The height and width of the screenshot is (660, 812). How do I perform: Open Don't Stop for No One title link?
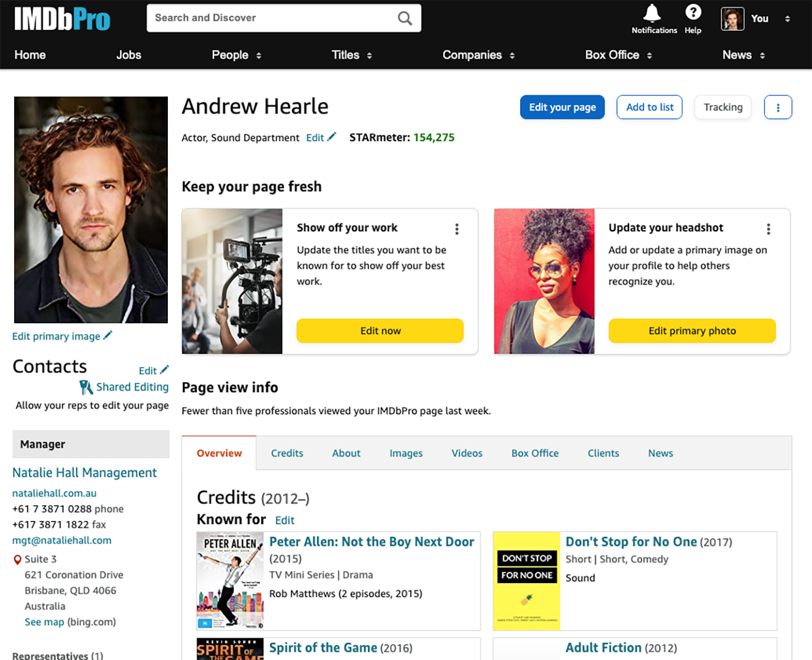(x=631, y=542)
